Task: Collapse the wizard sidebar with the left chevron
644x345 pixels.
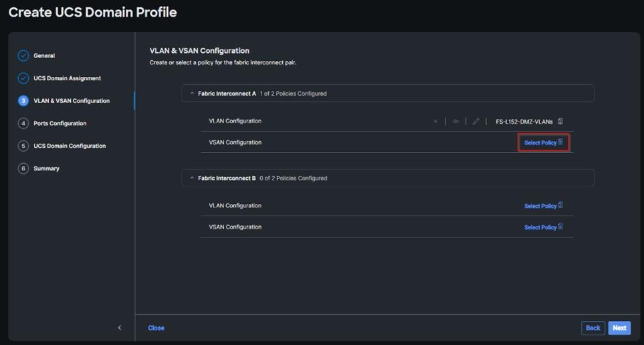Action: click(x=120, y=328)
